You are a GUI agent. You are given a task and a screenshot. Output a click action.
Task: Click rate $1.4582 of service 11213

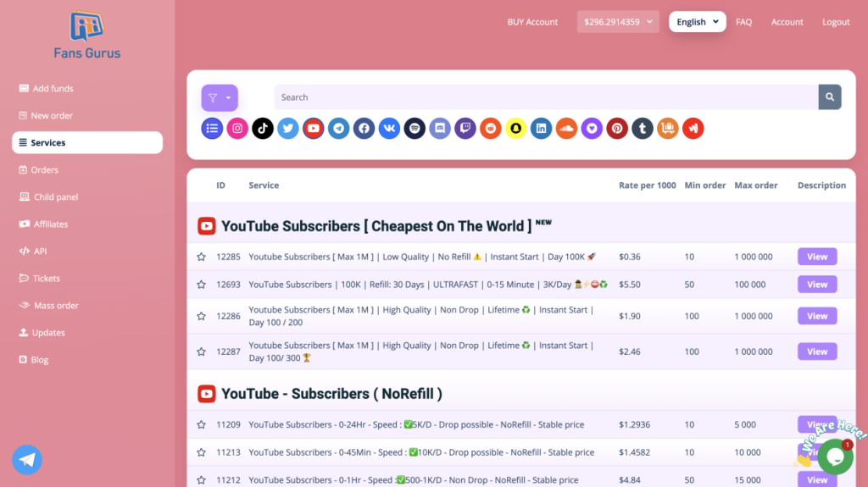coord(634,452)
